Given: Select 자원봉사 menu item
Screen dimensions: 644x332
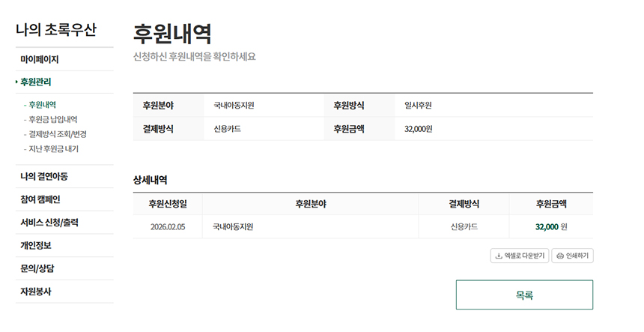Looking at the screenshot, I should click(36, 292).
